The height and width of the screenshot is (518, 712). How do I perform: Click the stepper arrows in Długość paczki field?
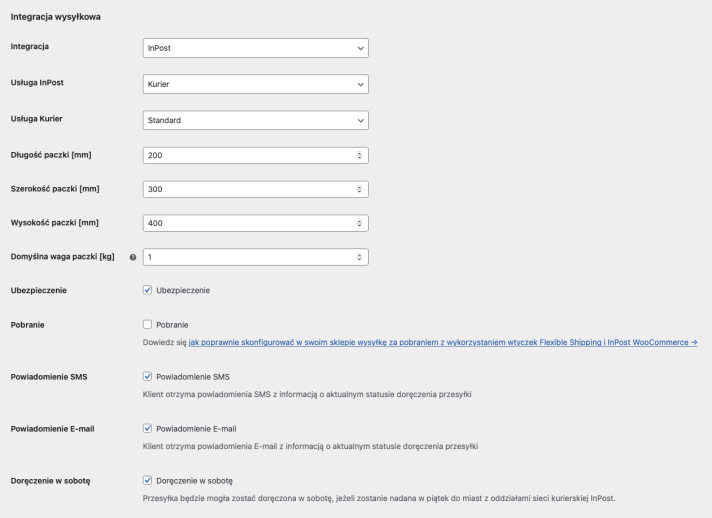pos(359,155)
